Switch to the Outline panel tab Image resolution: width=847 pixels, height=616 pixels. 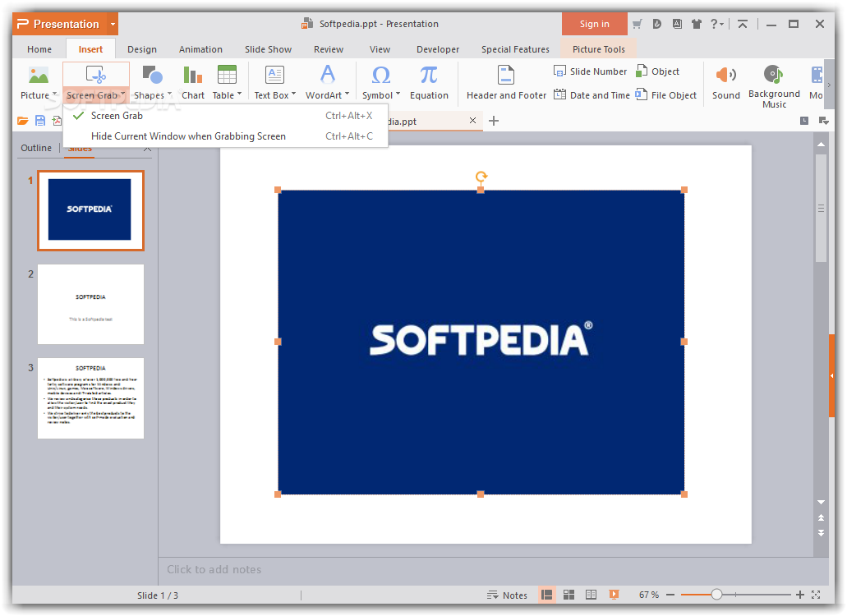(x=36, y=148)
